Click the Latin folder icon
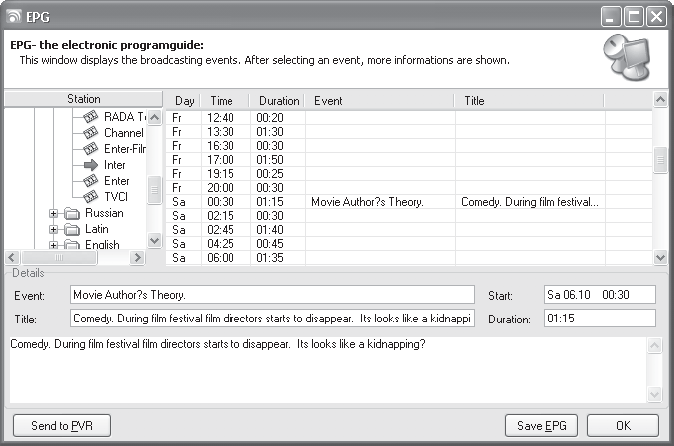Screen dimensions: 674x446 (x=72, y=229)
